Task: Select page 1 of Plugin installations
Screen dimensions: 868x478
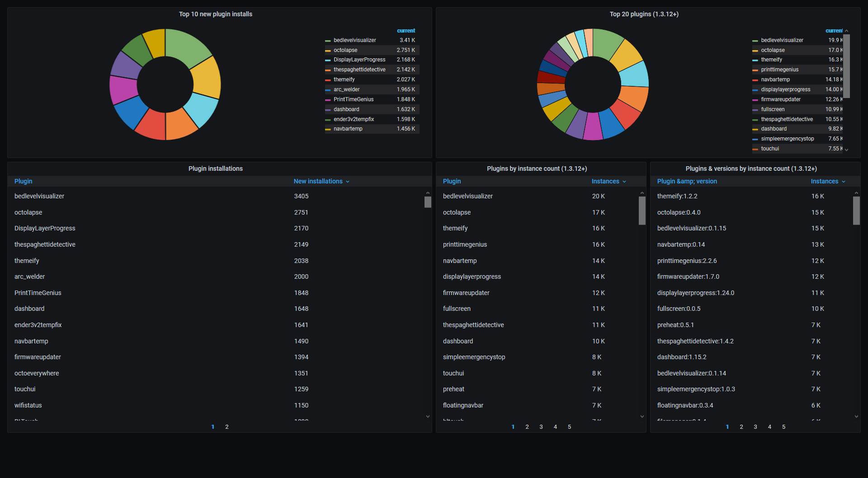Action: point(213,427)
